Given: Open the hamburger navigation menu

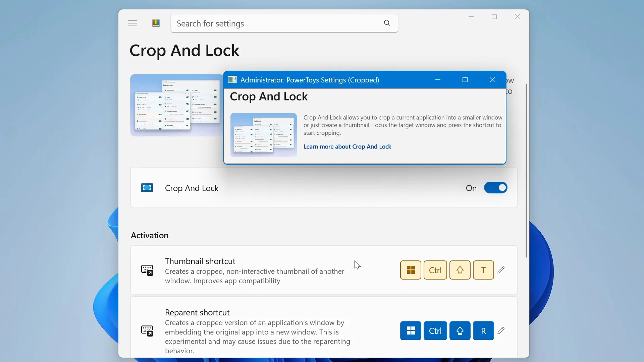Looking at the screenshot, I should click(132, 23).
